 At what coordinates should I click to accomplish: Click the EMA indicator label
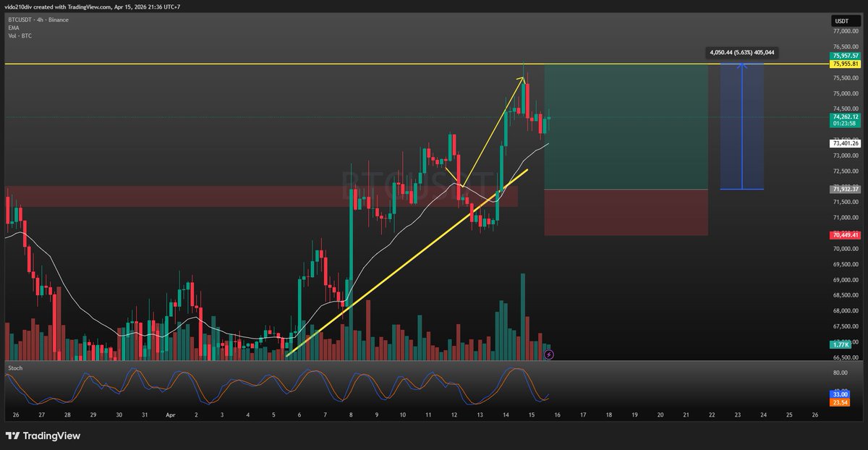(x=14, y=27)
